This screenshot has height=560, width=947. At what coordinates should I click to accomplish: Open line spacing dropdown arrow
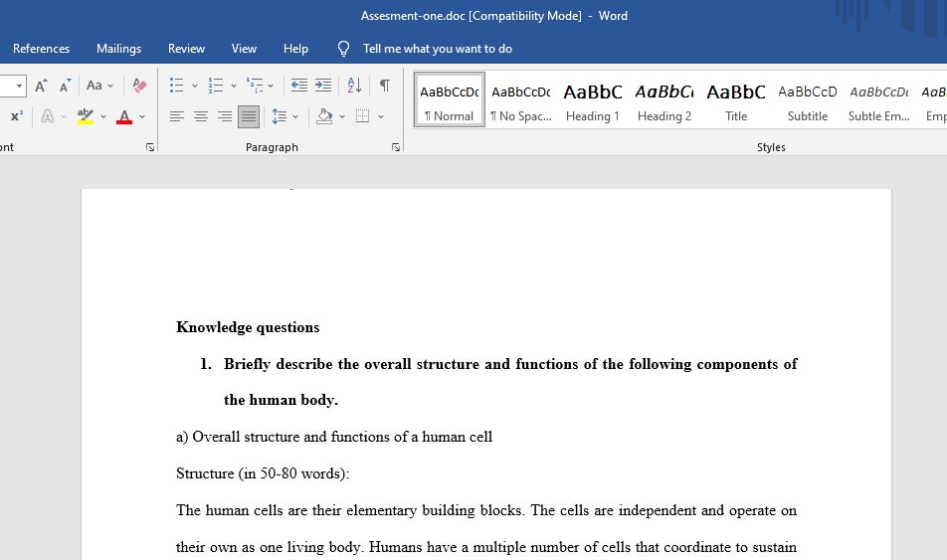point(295,116)
